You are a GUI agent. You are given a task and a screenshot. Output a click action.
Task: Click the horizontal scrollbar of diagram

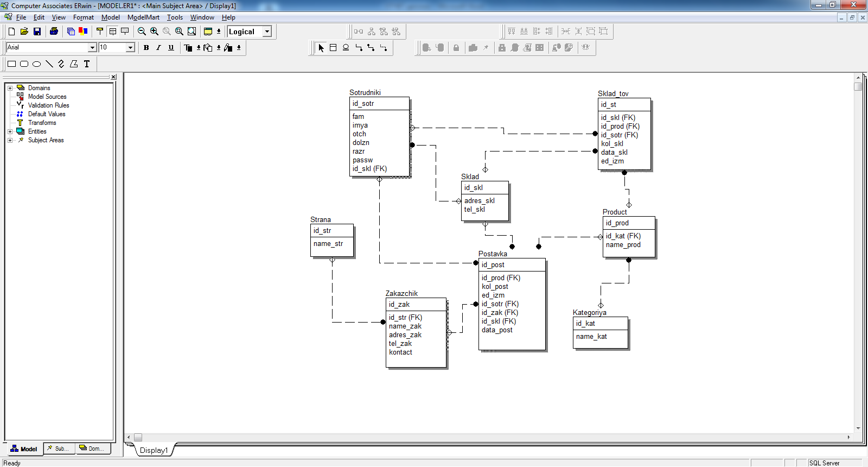tap(489, 437)
